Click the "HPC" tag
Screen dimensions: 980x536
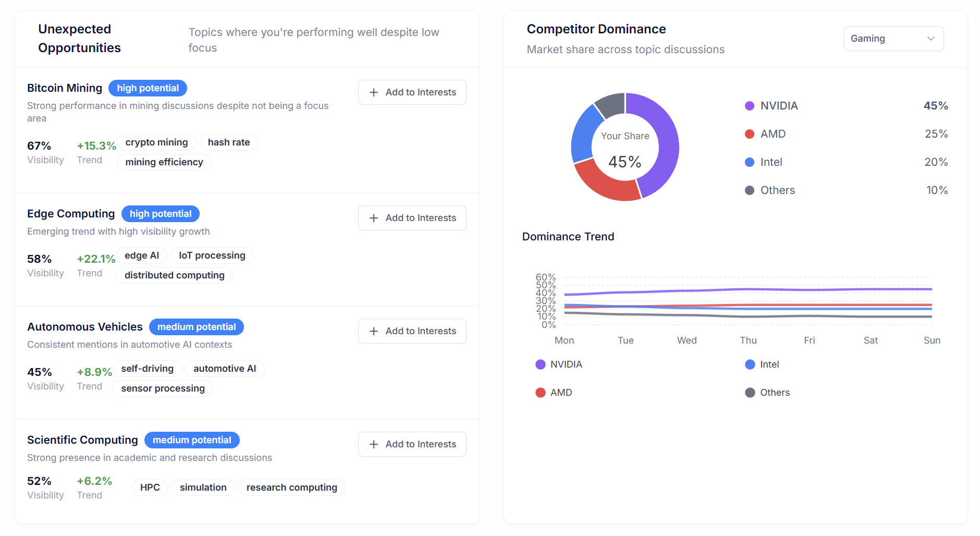(x=150, y=488)
